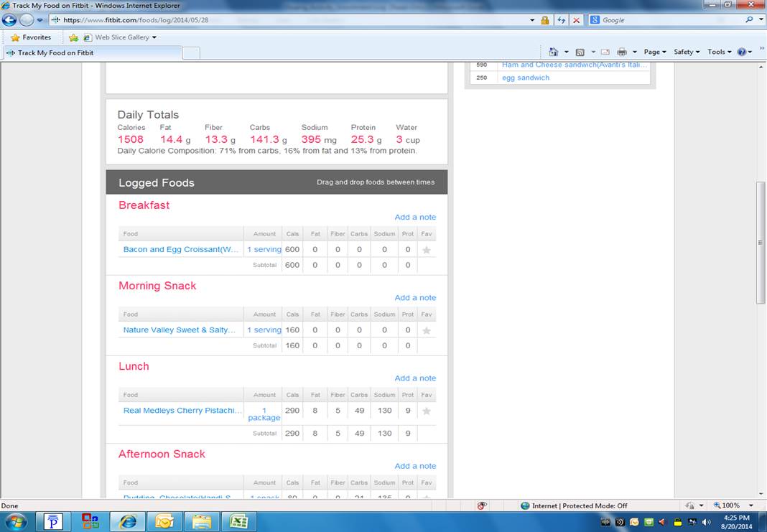767x532 pixels.
Task: Open the search provider dropdown arrow
Action: point(761,20)
